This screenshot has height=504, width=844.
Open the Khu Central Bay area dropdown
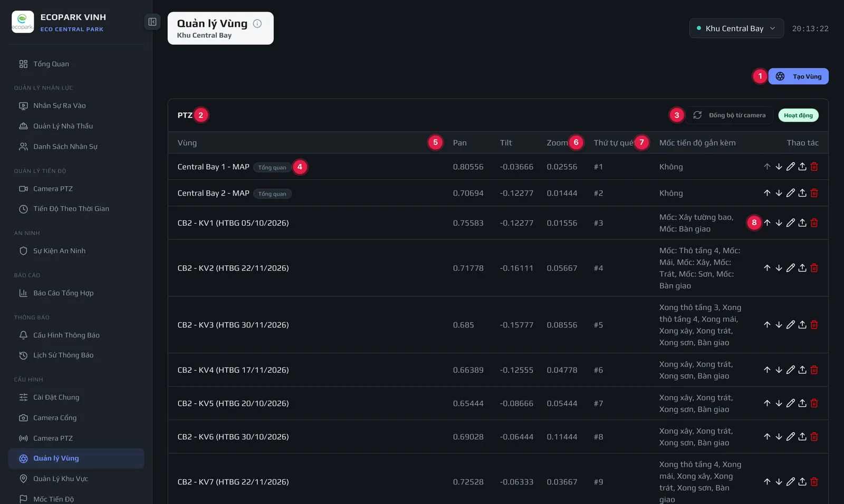736,28
